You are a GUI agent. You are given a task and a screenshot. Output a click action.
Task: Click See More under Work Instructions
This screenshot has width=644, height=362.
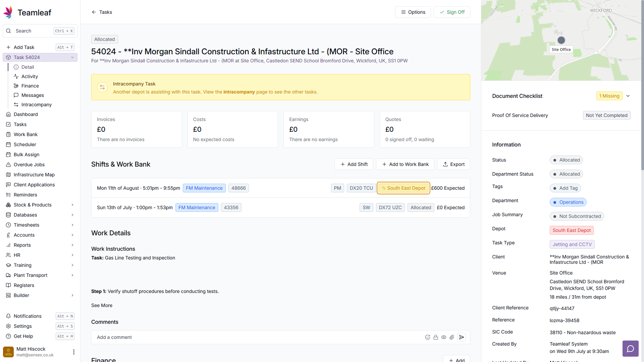click(x=102, y=305)
